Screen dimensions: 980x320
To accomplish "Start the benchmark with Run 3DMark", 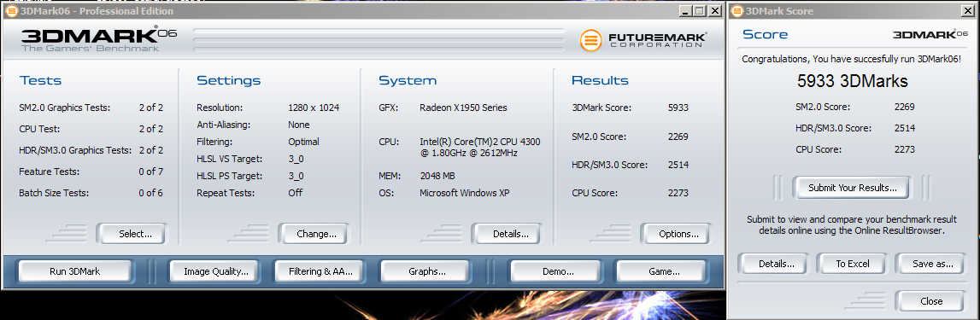I will [x=75, y=271].
